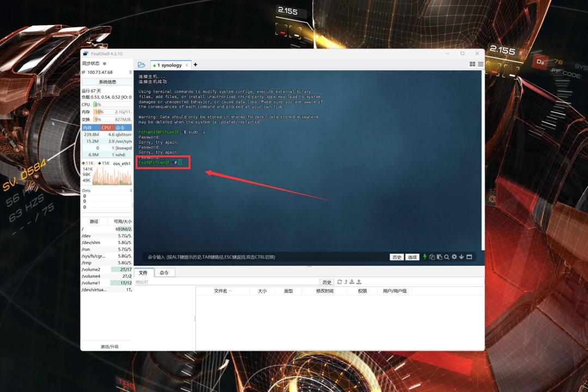Screen dimensions: 588x392
Task: Open the 历史 history dropdown in the file panel
Action: [327, 281]
